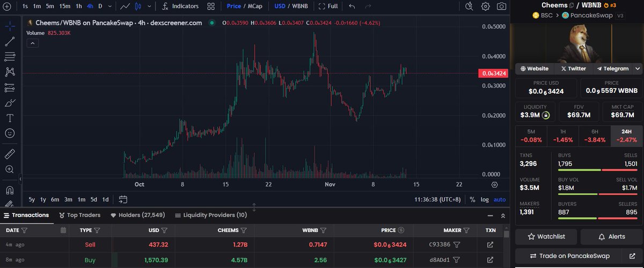Open the token Website link
This screenshot has width=644, height=268.
pyautogui.click(x=535, y=69)
